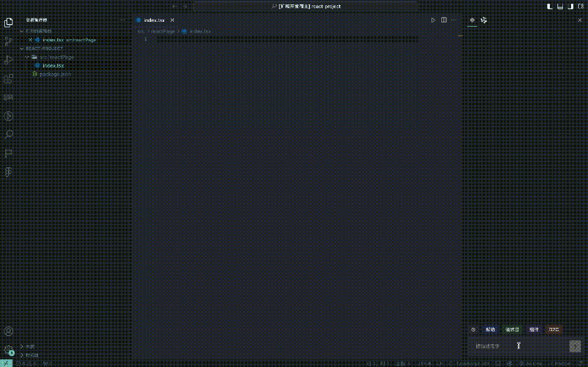Screen dimensions: 588x367
Task: Select the index.tsx editor tab
Action: click(154, 20)
